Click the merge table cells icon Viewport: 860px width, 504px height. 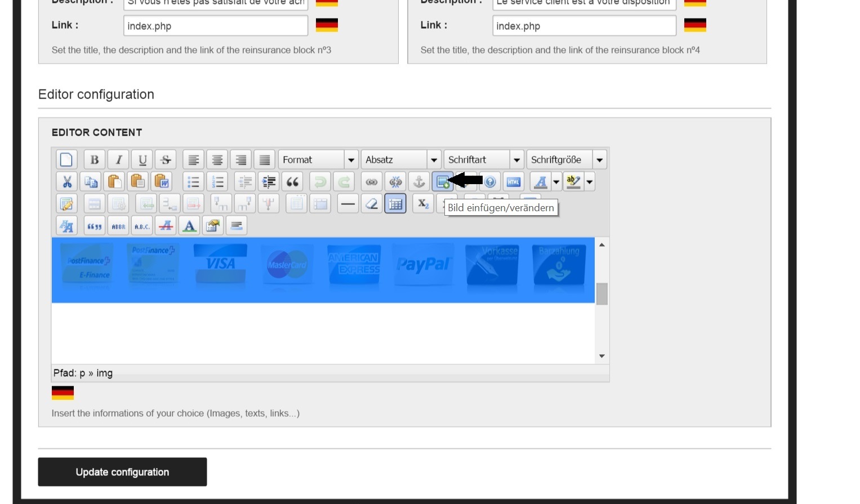(x=320, y=204)
